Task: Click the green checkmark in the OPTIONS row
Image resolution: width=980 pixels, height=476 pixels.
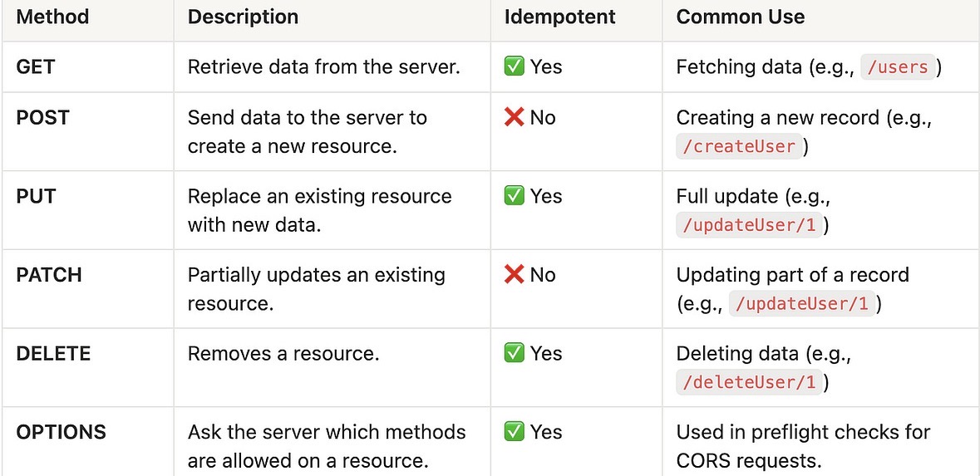Action: pos(515,432)
